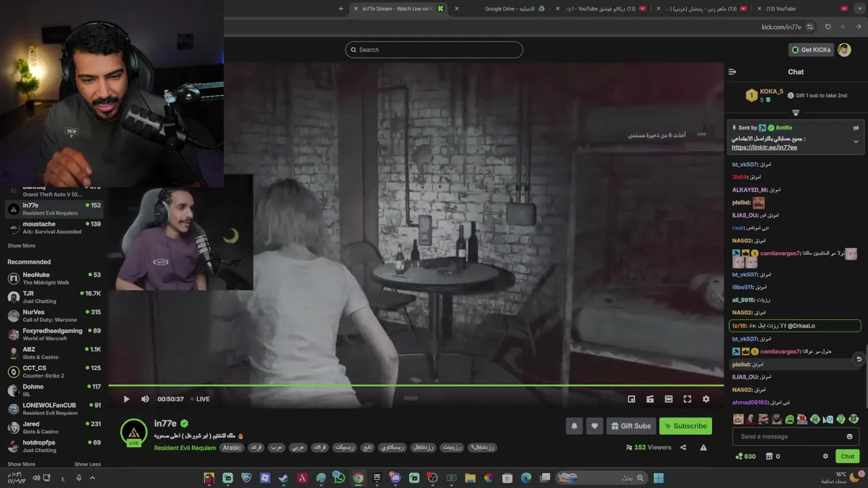Open mini player picture-in-picture icon

tap(631, 399)
